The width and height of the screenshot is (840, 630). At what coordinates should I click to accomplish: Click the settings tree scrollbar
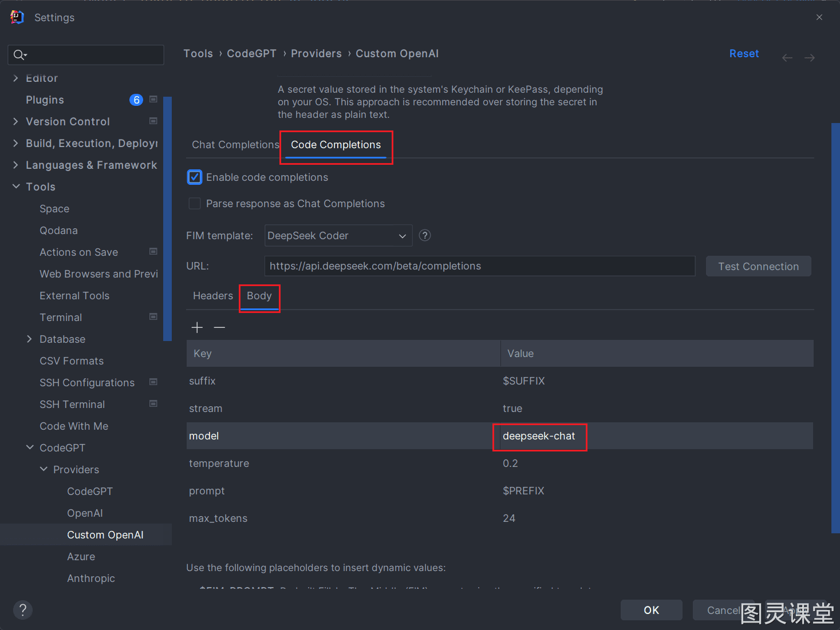167,219
